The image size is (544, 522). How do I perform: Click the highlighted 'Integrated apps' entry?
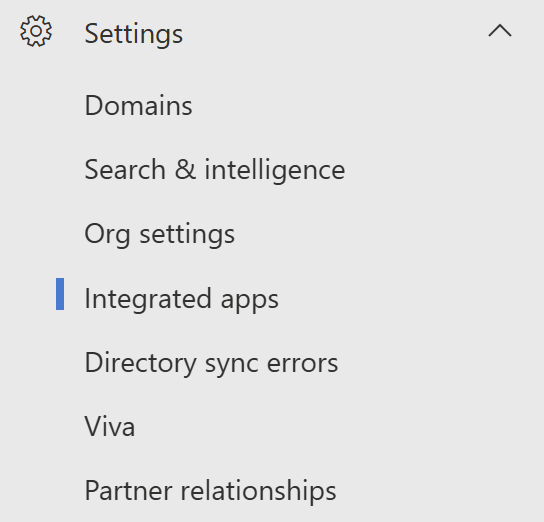pyautogui.click(x=181, y=299)
